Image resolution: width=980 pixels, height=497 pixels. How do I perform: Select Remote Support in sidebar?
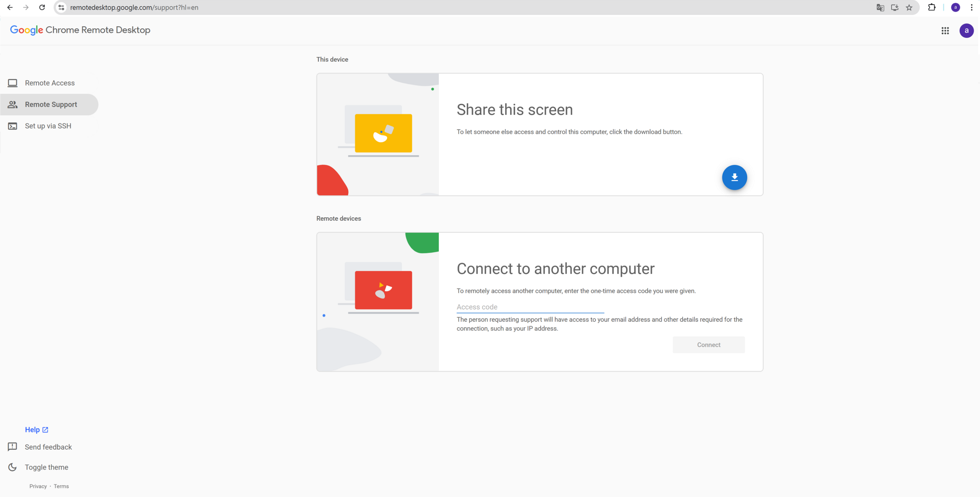(49, 104)
